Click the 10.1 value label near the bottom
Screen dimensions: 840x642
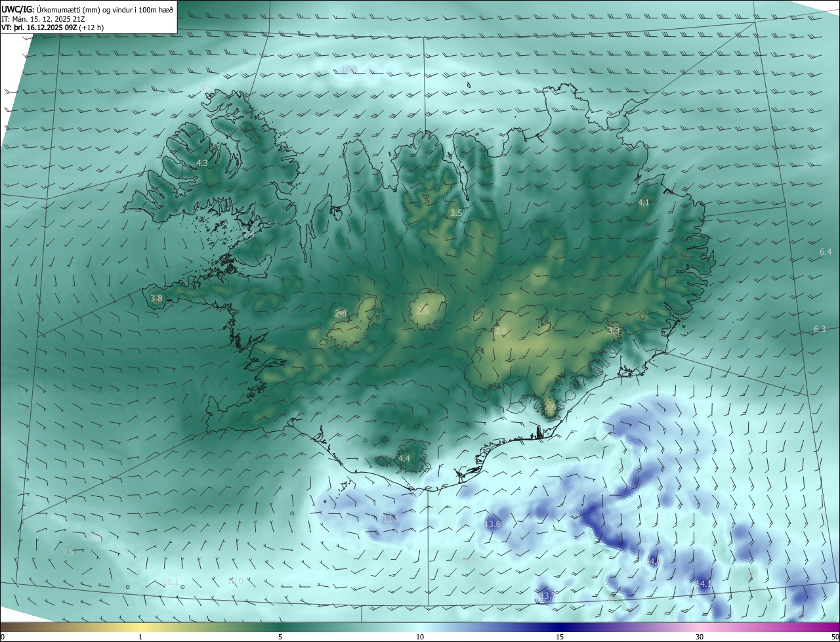[171, 582]
